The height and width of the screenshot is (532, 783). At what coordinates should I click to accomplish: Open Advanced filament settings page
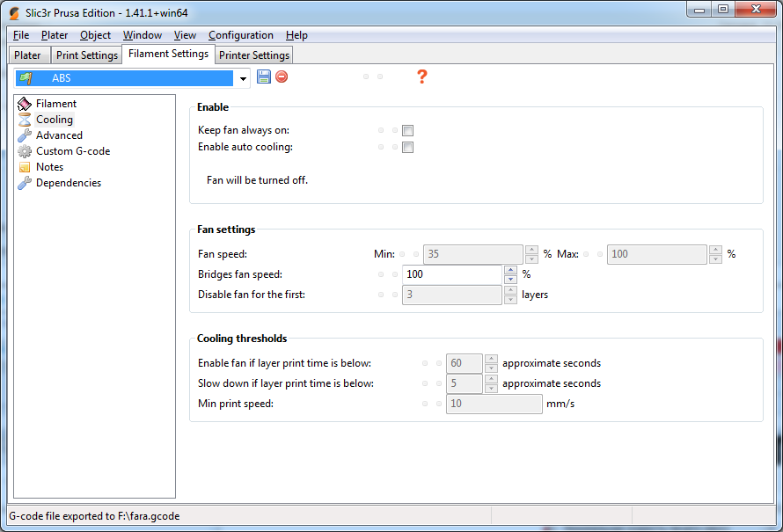(x=59, y=135)
